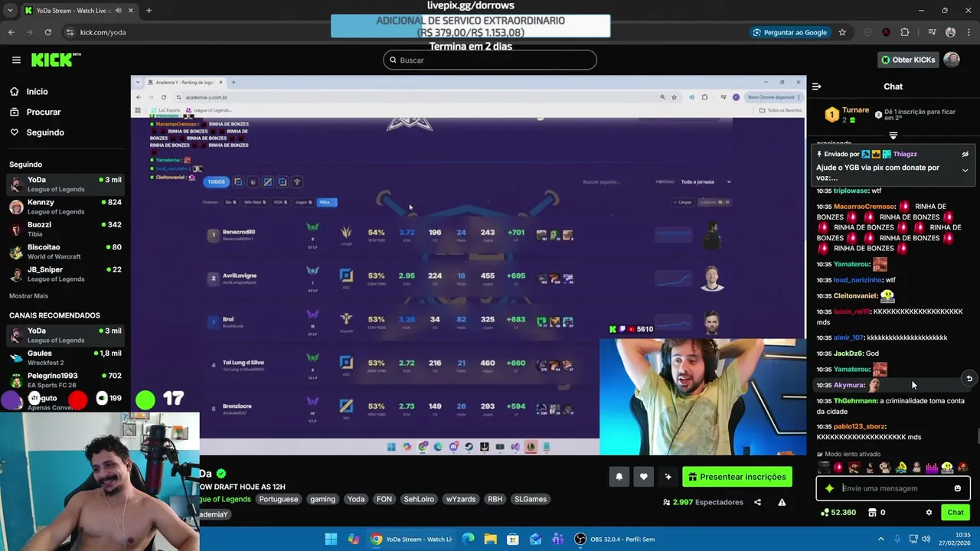This screenshot has height=551, width=980.
Task: Open Toda a jornada period dropdown
Action: tap(706, 182)
